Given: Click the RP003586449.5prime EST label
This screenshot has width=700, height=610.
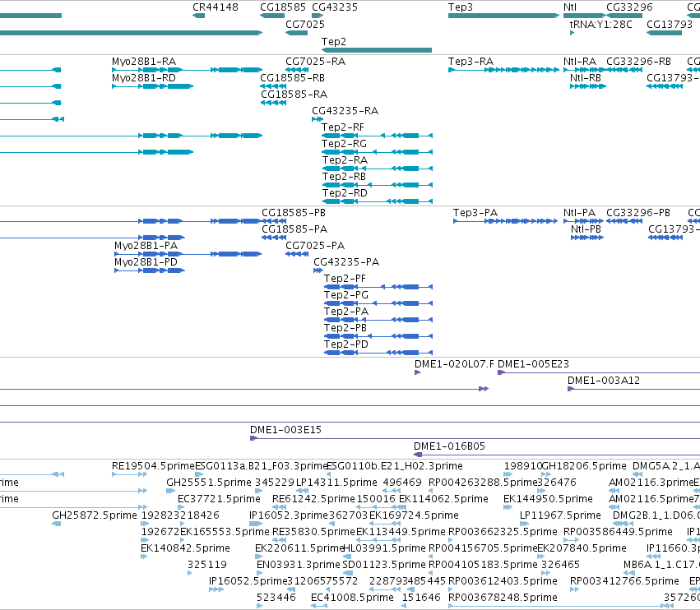Looking at the screenshot, I should point(619,532).
